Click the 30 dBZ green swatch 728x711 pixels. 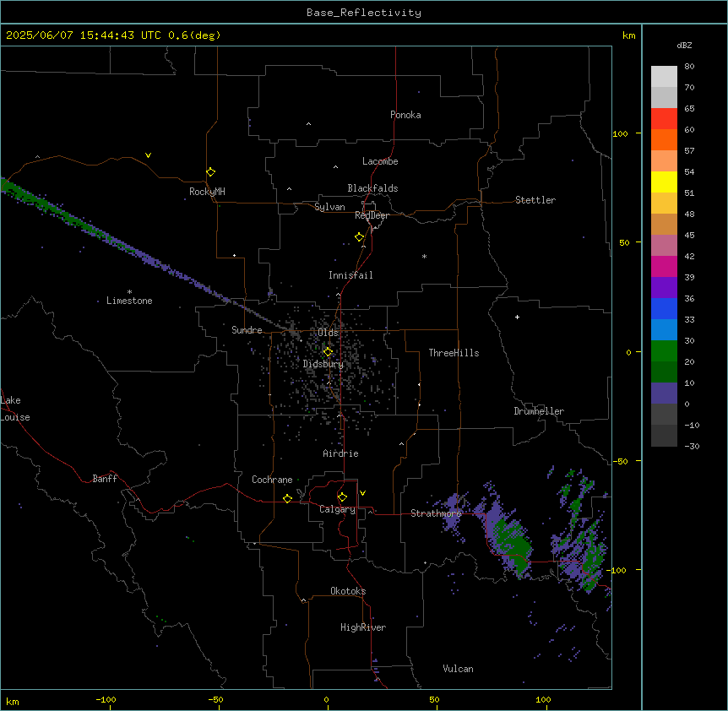coord(664,351)
